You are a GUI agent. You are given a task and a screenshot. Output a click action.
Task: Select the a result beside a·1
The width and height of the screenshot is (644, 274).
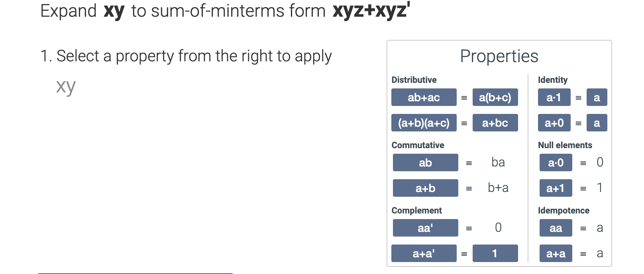(x=597, y=97)
